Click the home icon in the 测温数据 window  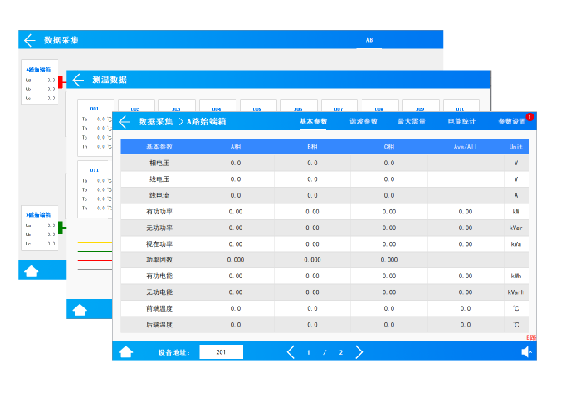click(x=79, y=310)
